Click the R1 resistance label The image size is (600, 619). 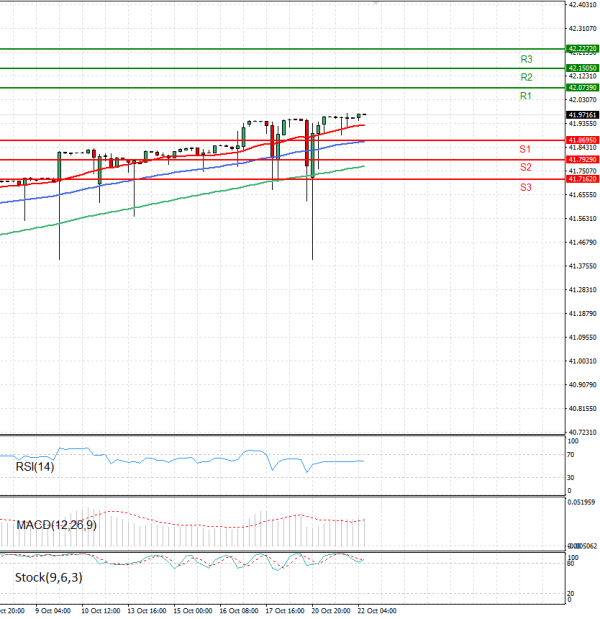525,96
